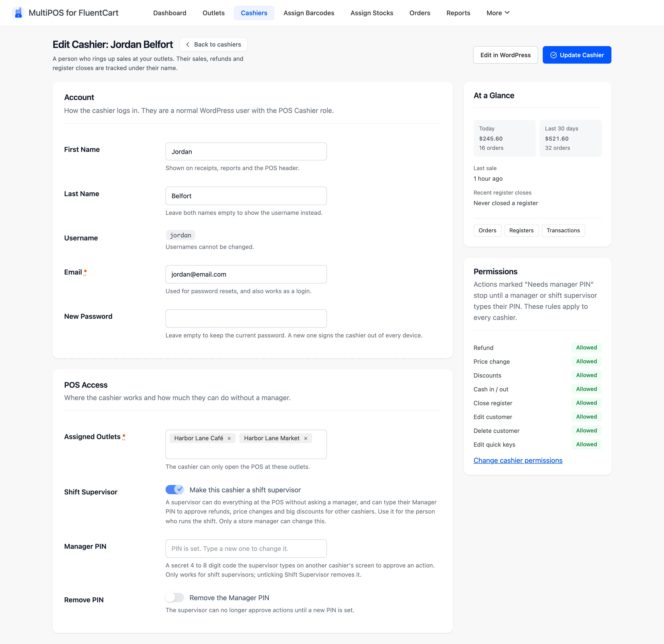This screenshot has width=664, height=644.
Task: Open the Orders nav item
Action: click(x=420, y=13)
